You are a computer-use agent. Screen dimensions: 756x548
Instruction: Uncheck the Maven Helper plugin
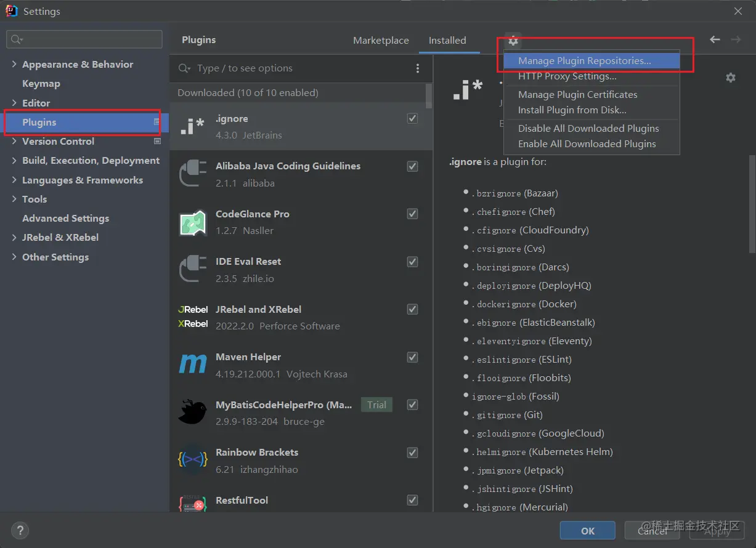(413, 357)
